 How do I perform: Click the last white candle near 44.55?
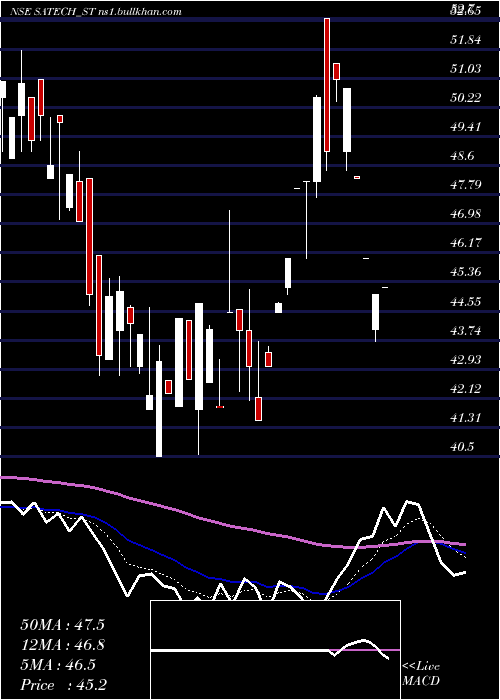coord(375,312)
